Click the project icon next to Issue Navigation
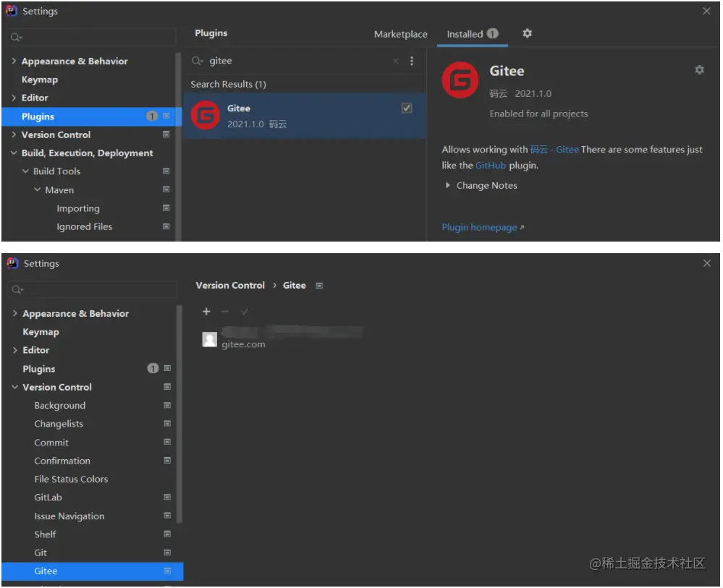The height and width of the screenshot is (588, 723). coord(167,515)
